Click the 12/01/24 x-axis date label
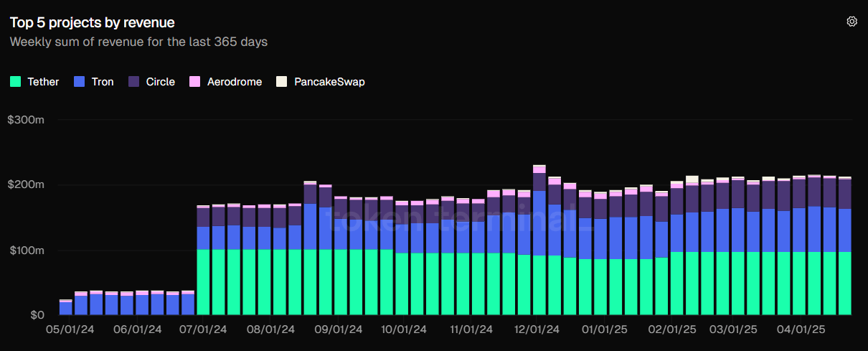 [x=537, y=329]
